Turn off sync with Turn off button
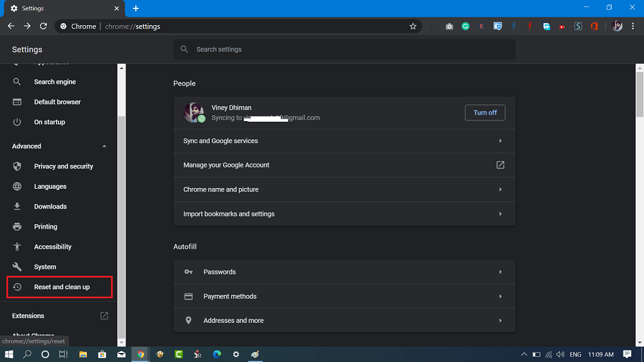 tap(485, 113)
